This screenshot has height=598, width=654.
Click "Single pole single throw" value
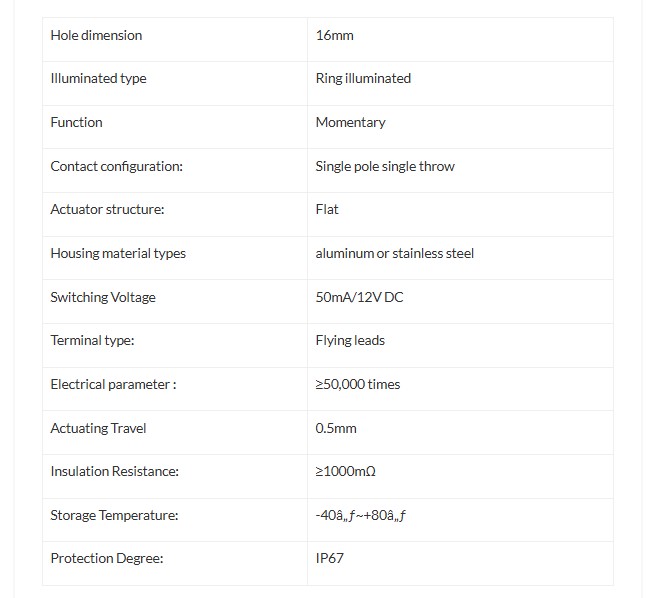(385, 166)
